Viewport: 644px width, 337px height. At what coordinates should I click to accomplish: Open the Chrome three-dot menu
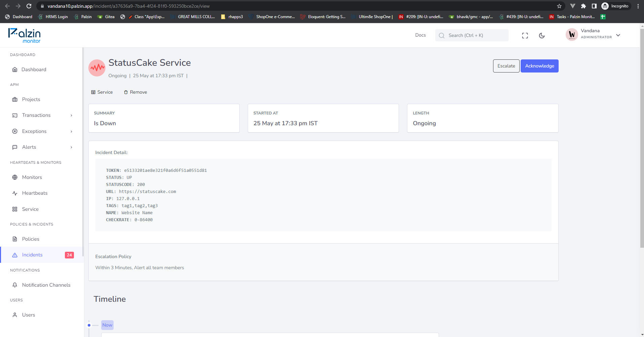[638, 6]
